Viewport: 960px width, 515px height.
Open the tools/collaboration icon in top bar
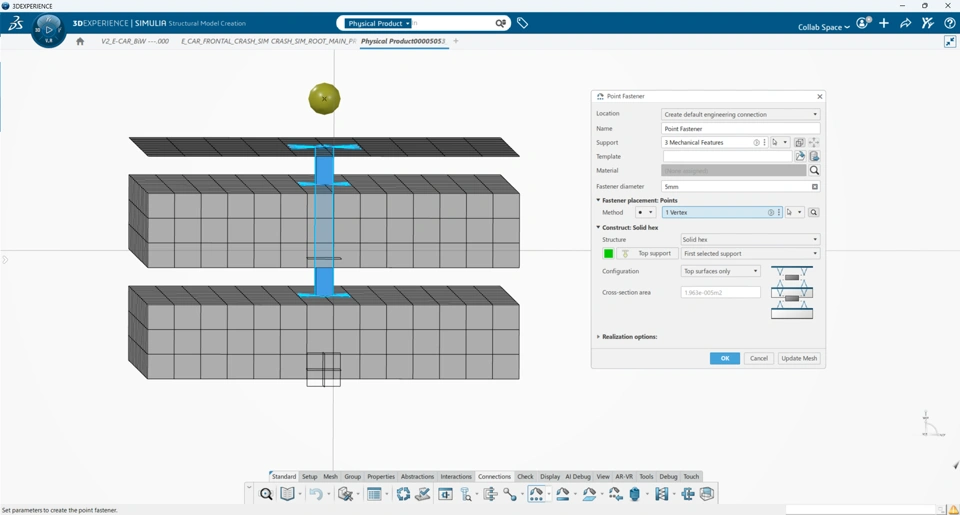tap(928, 23)
